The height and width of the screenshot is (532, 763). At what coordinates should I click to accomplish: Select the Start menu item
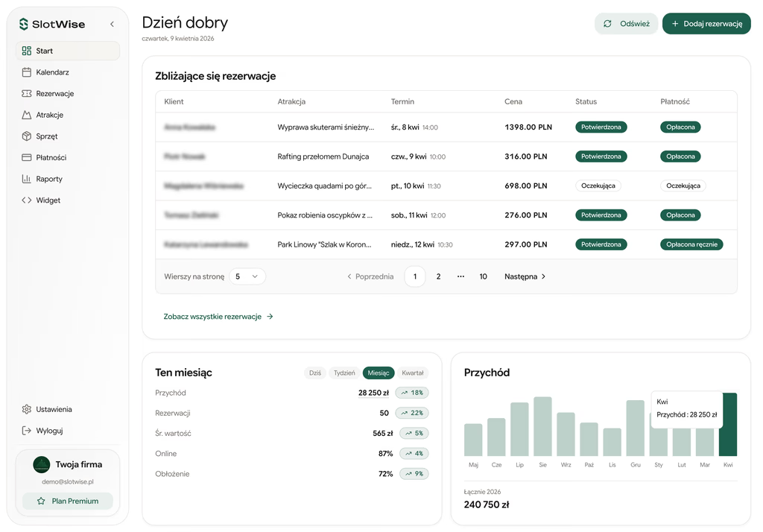click(68, 51)
